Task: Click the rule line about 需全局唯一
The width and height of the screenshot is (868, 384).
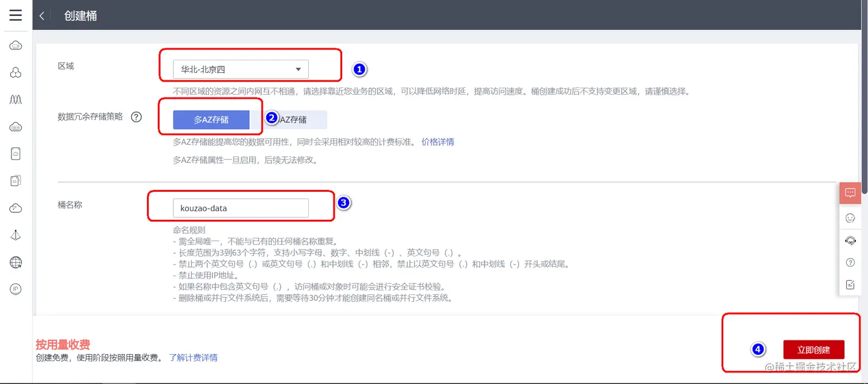Action: (x=255, y=241)
